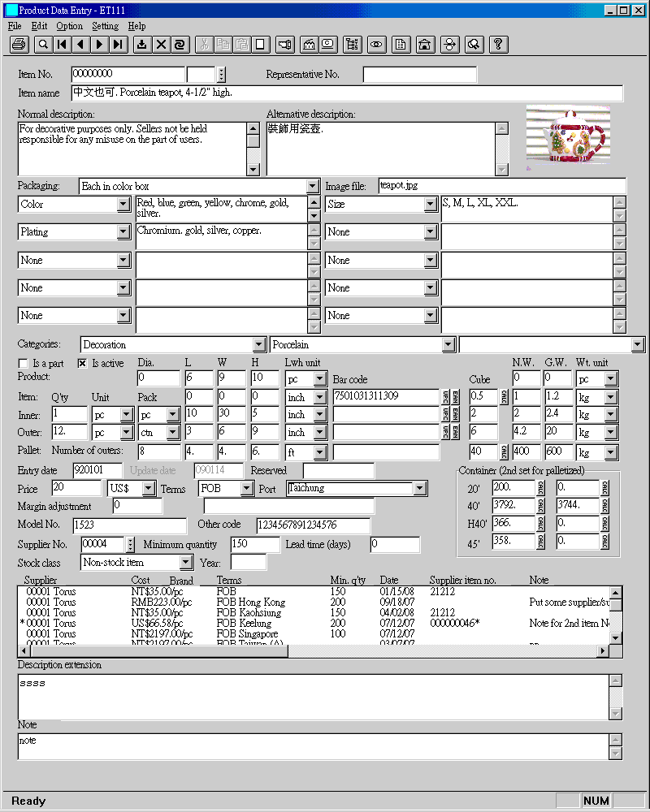Click CALC button next to 20' value 200.
The height and width of the screenshot is (812, 650).
(x=540, y=488)
